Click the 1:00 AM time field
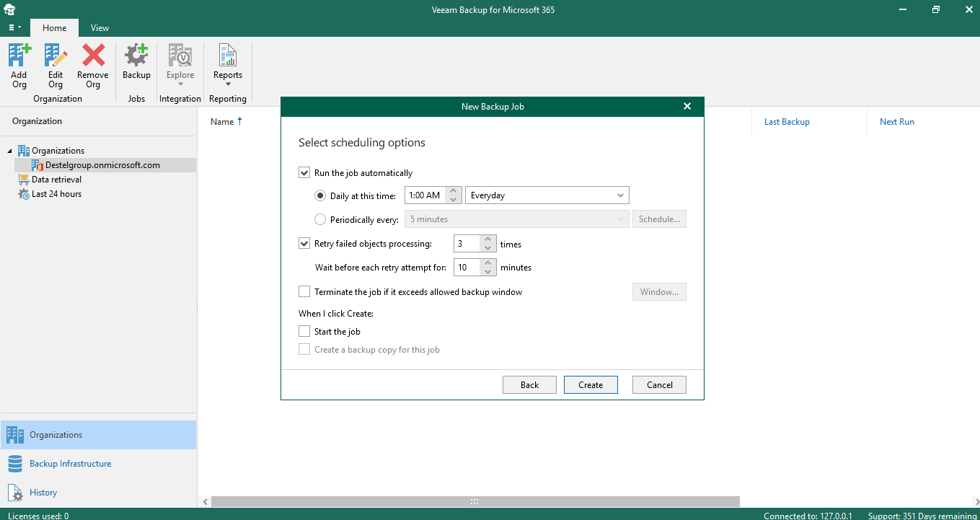980x520 pixels. pos(426,195)
